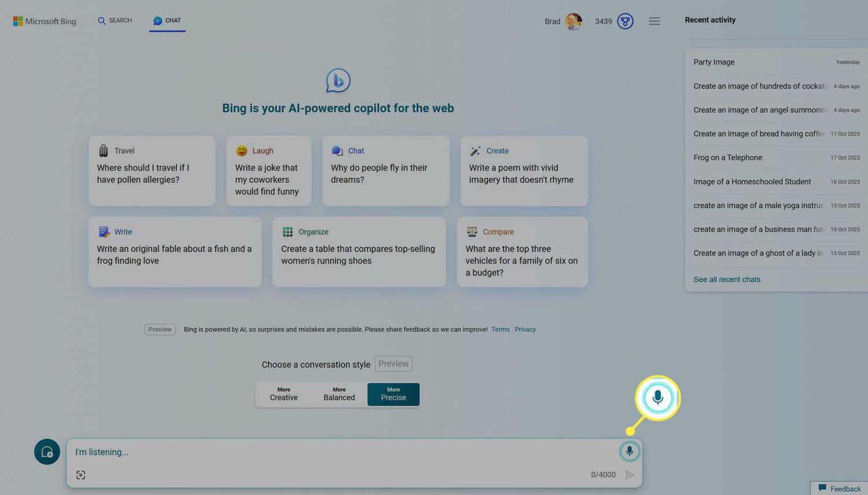
Task: Open the Microsoft Rewards medal icon
Action: pos(625,21)
